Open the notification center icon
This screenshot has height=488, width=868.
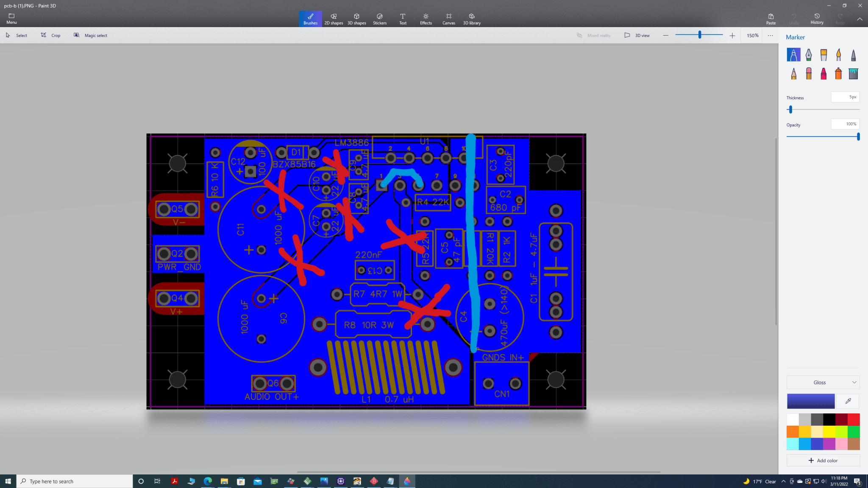(x=857, y=481)
